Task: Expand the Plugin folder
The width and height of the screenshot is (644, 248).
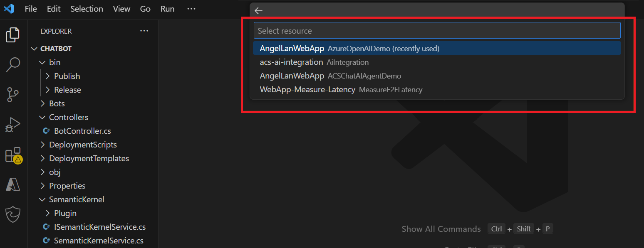Action: coord(47,213)
